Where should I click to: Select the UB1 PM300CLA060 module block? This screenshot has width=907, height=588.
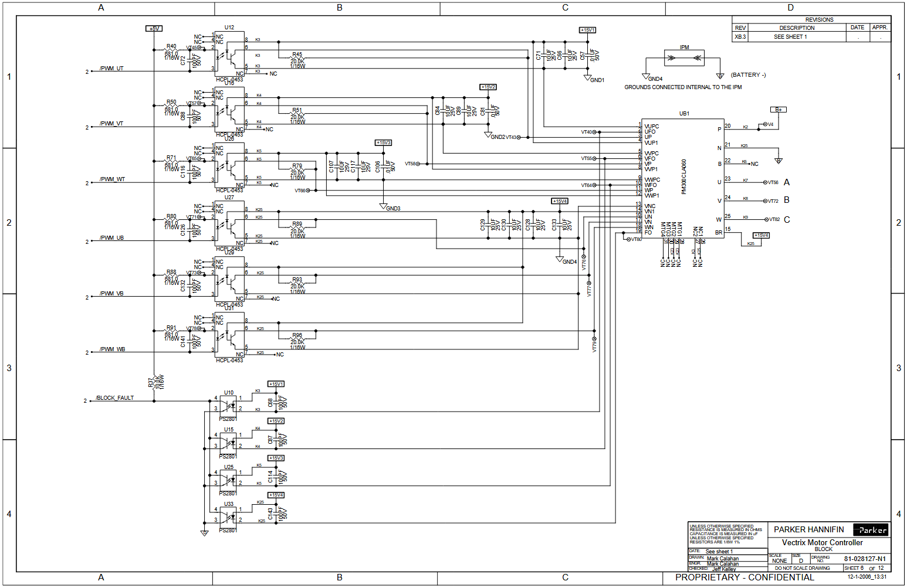coord(683,179)
